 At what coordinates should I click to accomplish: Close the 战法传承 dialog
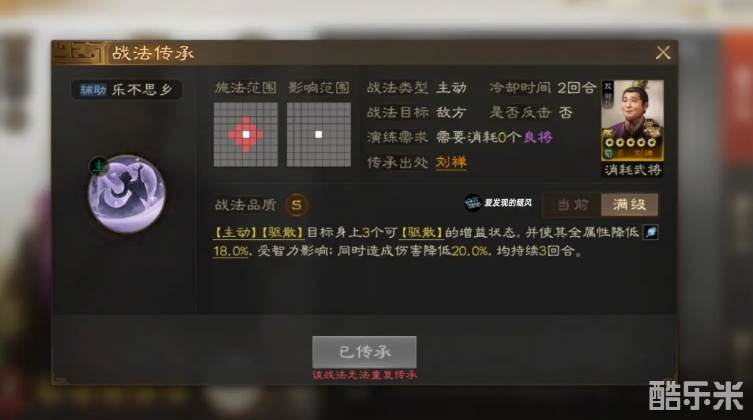(x=663, y=53)
